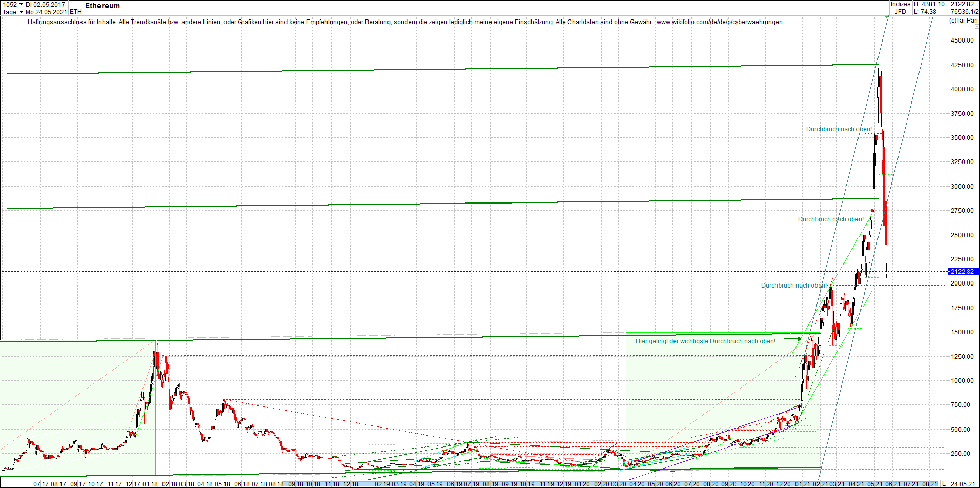The height and width of the screenshot is (488, 980).
Task: Collapse the chart with the small minus button
Action: [x=976, y=27]
